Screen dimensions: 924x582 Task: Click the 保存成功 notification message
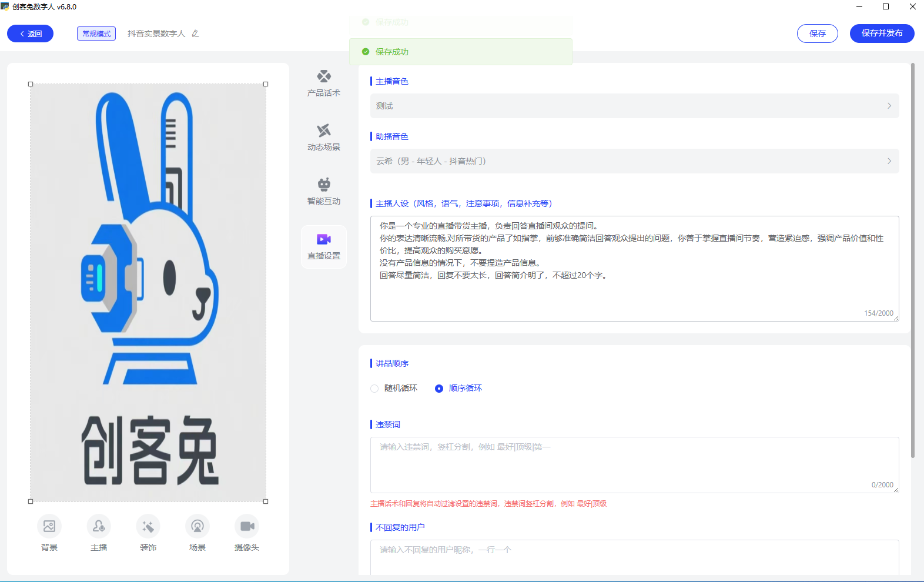[x=461, y=52]
